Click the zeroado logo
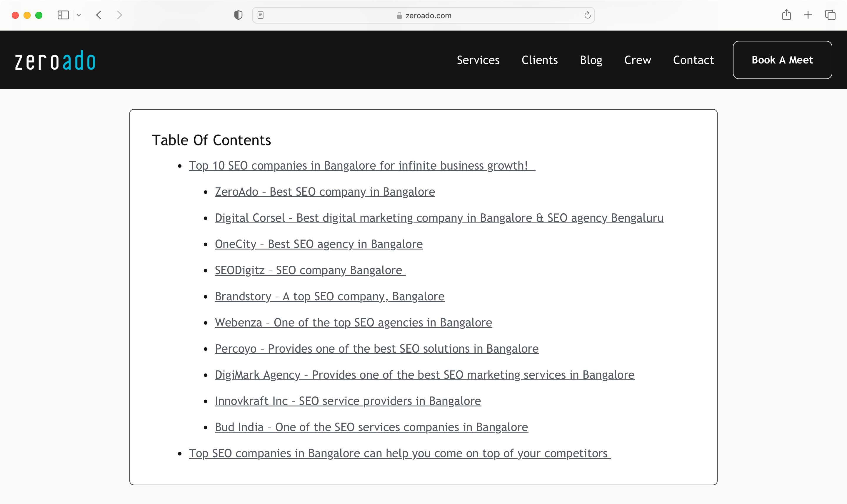The height and width of the screenshot is (504, 847). click(55, 61)
